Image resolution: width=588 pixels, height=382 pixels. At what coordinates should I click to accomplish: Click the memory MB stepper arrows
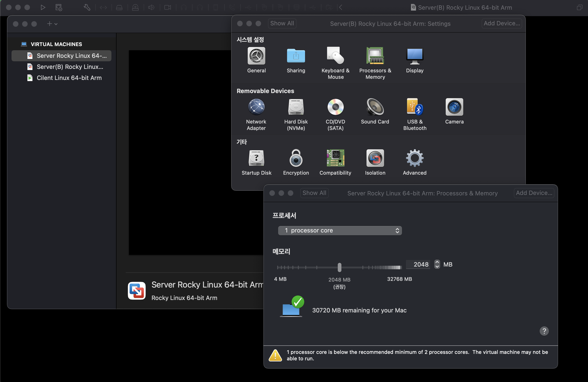[437, 264]
